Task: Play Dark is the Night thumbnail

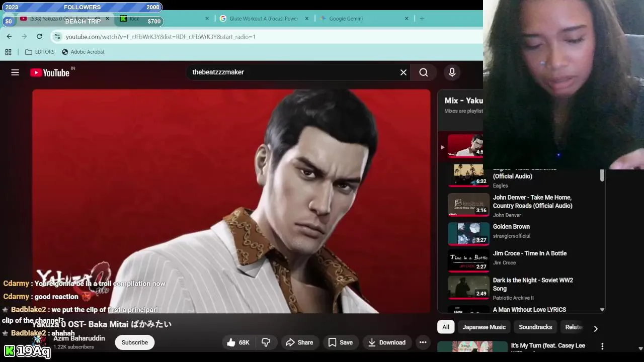Action: point(468,287)
